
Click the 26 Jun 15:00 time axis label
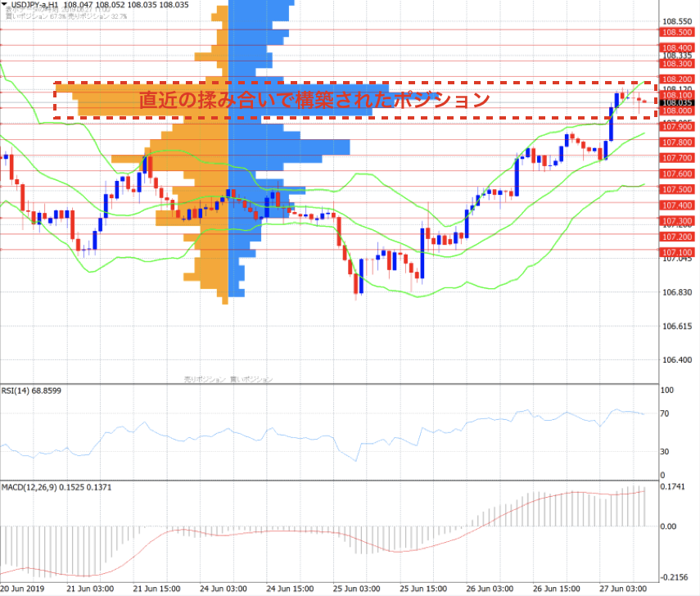(557, 589)
